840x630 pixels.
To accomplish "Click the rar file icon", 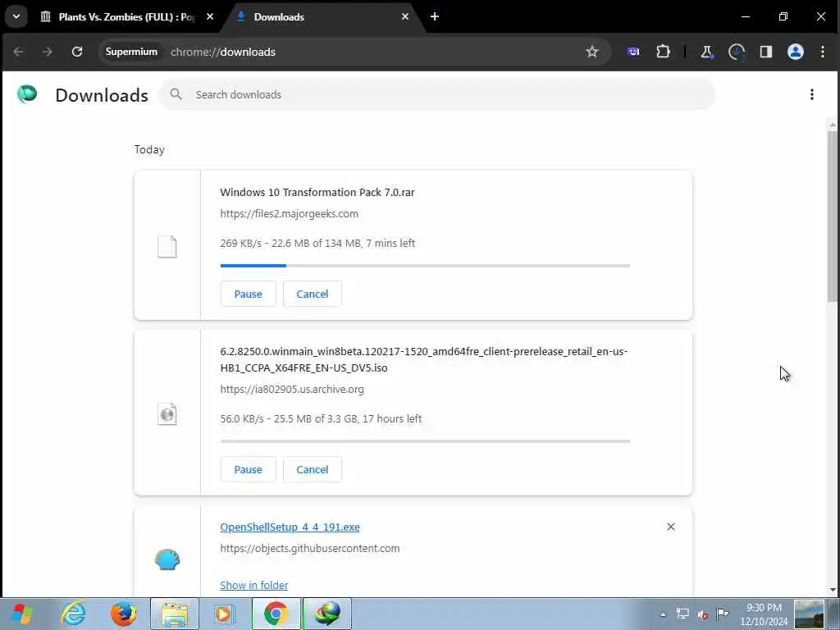I will (167, 246).
